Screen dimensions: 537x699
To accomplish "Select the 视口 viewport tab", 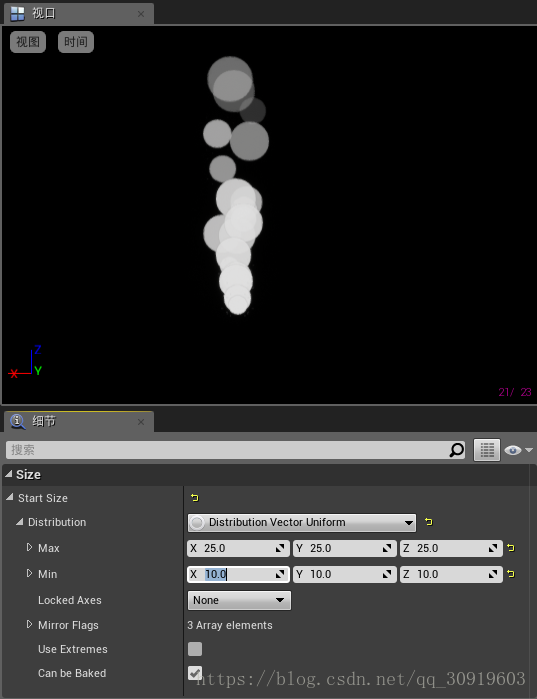I will click(78, 13).
